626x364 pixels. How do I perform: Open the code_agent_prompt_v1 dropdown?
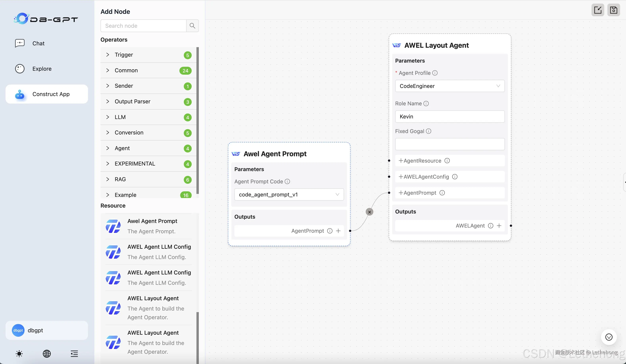(289, 194)
